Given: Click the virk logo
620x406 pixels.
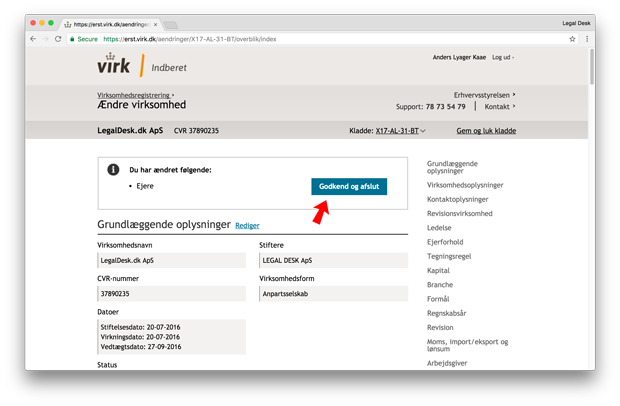Looking at the screenshot, I should pyautogui.click(x=114, y=64).
